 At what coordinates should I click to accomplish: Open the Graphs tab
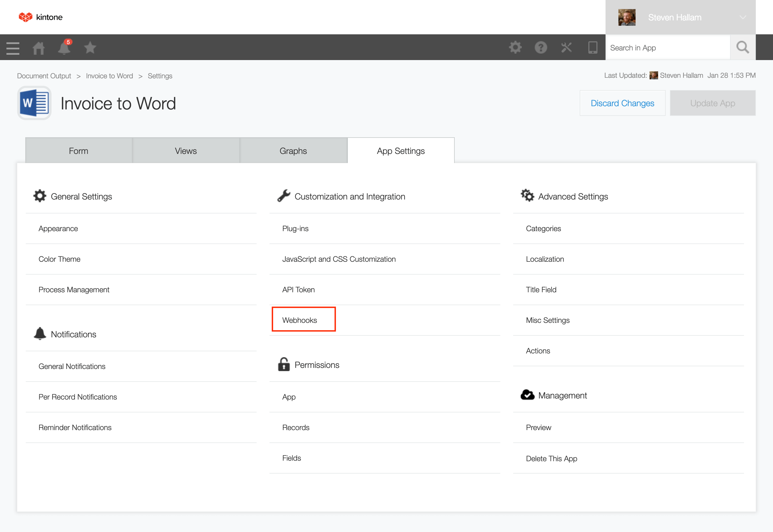[x=293, y=151]
